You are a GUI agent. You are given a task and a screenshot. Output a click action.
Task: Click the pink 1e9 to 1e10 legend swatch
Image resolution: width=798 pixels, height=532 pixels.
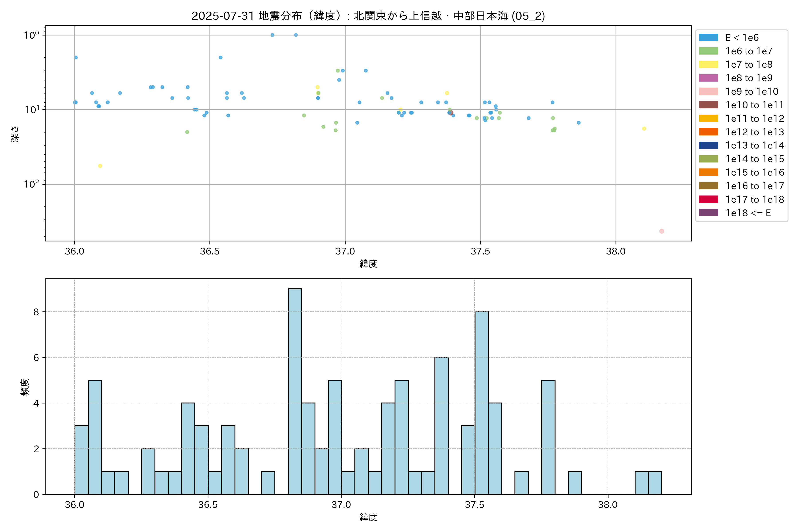pyautogui.click(x=708, y=92)
